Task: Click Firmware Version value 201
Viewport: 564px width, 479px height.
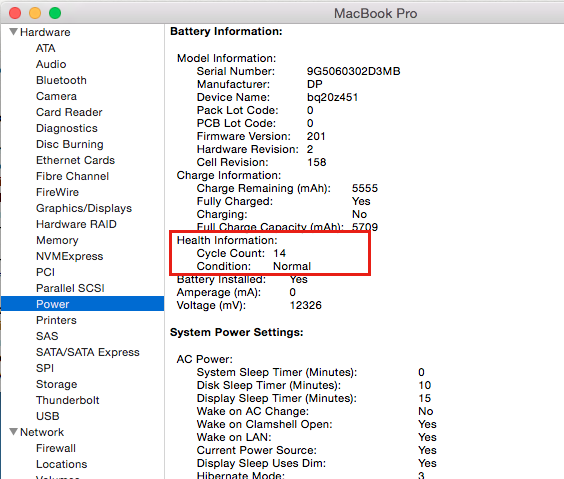Action: (316, 136)
